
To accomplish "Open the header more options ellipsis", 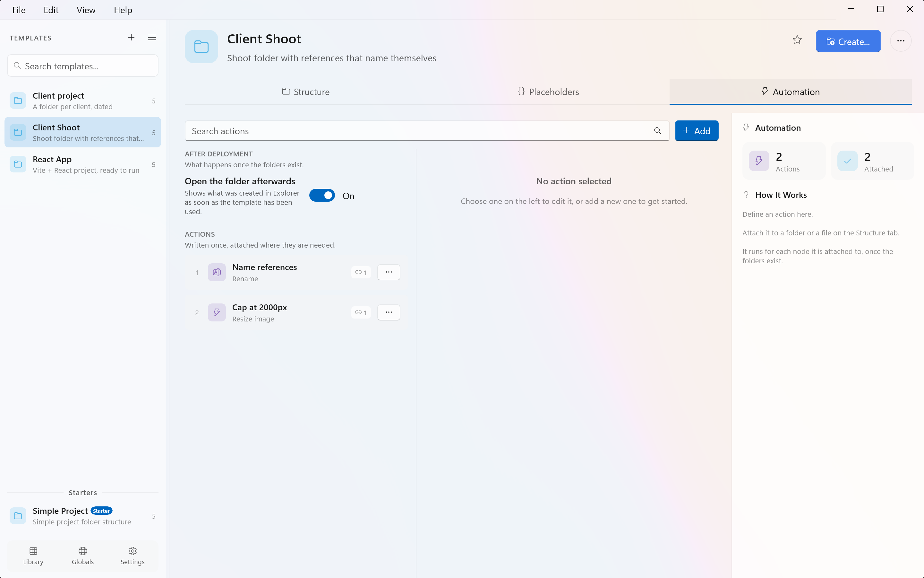I will coord(901,41).
